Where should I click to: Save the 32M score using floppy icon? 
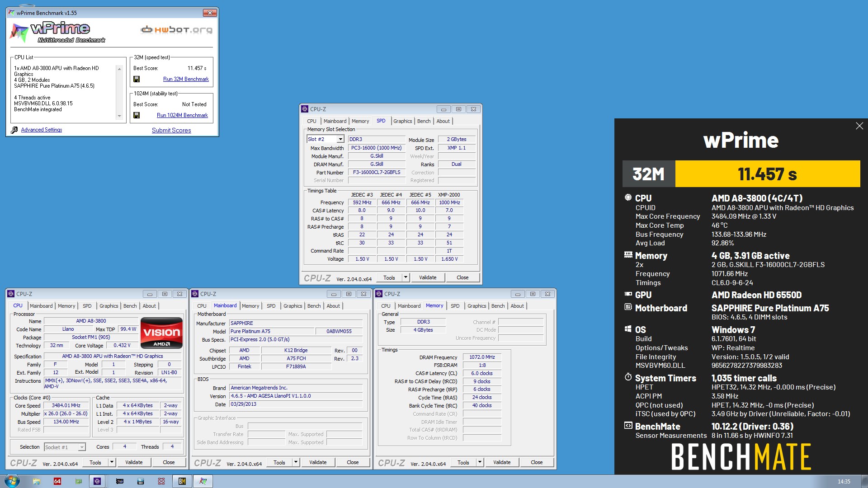pos(137,79)
